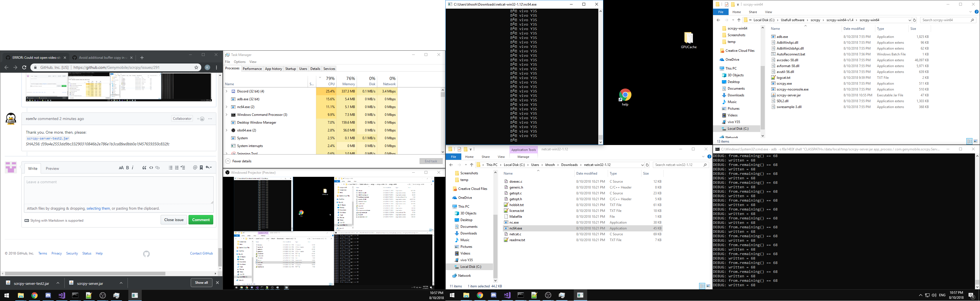Open the GPUCache folder on desktop
Image resolution: width=980 pixels, height=301 pixels.
coord(689,40)
